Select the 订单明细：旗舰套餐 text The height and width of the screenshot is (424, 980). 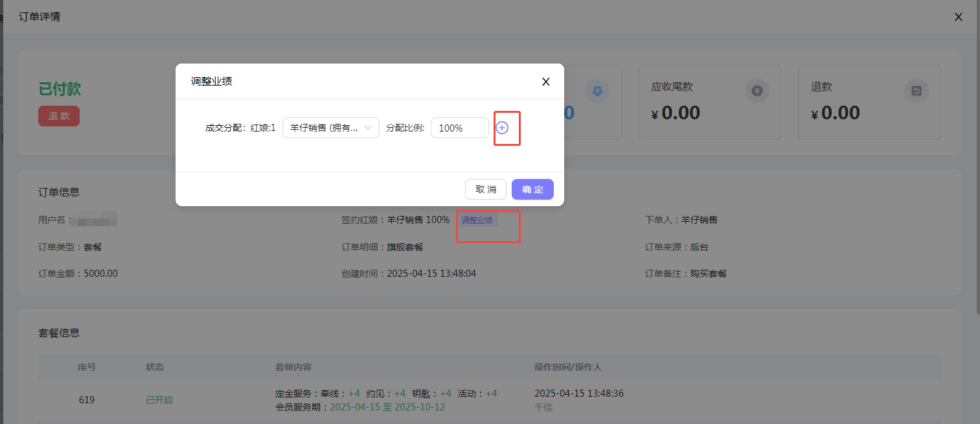pyautogui.click(x=383, y=247)
